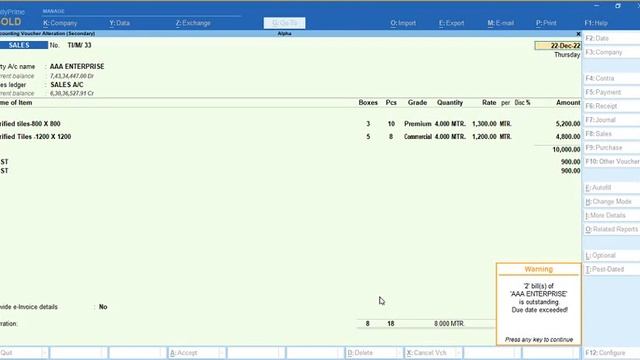
Task: Click the rate 1,200.00
Action: [484, 137]
